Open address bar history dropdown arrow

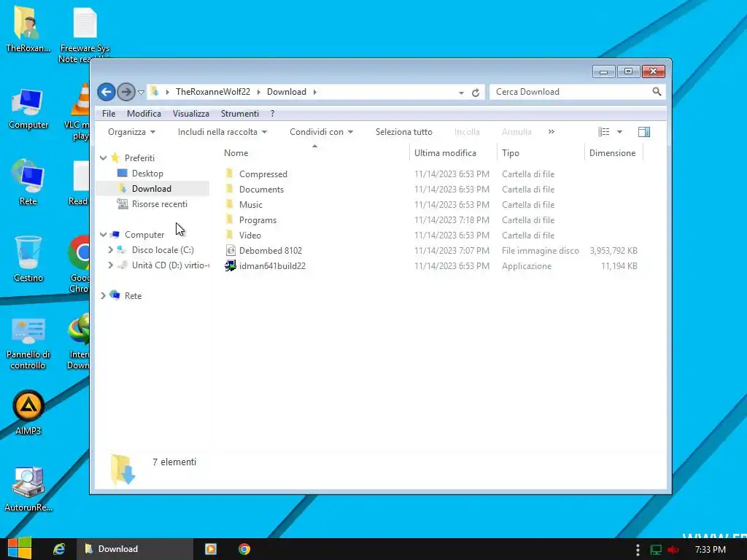coord(461,93)
